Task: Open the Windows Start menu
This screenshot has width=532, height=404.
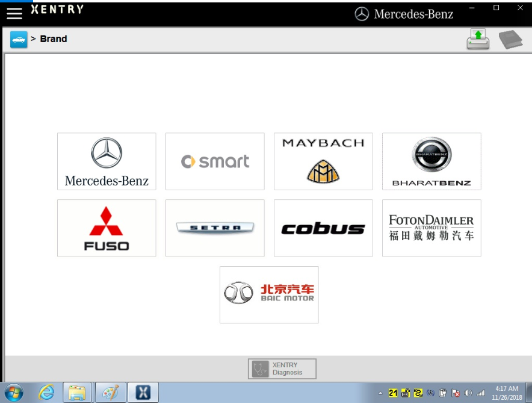Action: [x=14, y=393]
